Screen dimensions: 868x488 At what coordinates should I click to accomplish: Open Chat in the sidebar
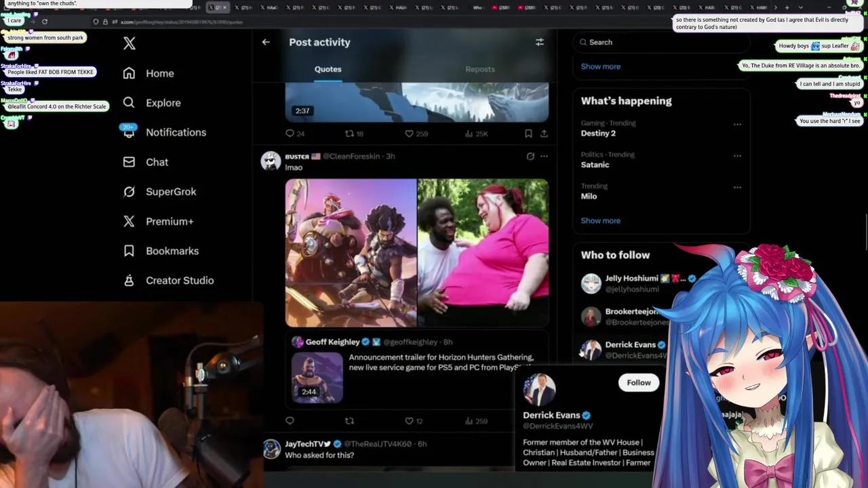pos(145,162)
